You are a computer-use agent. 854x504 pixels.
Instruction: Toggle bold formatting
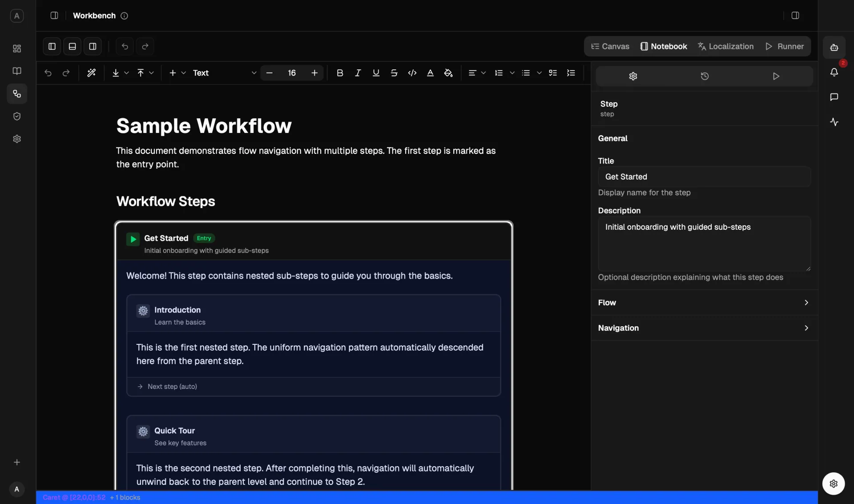pos(340,73)
